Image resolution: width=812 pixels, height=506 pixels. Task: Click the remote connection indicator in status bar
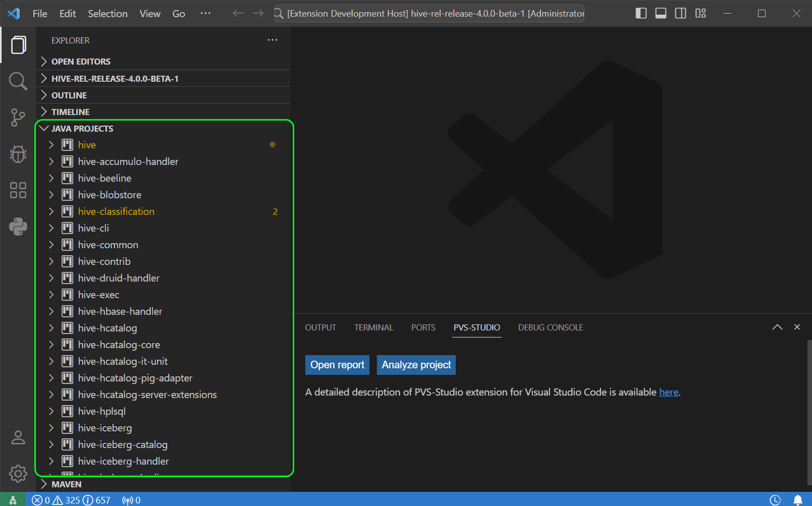click(13, 500)
